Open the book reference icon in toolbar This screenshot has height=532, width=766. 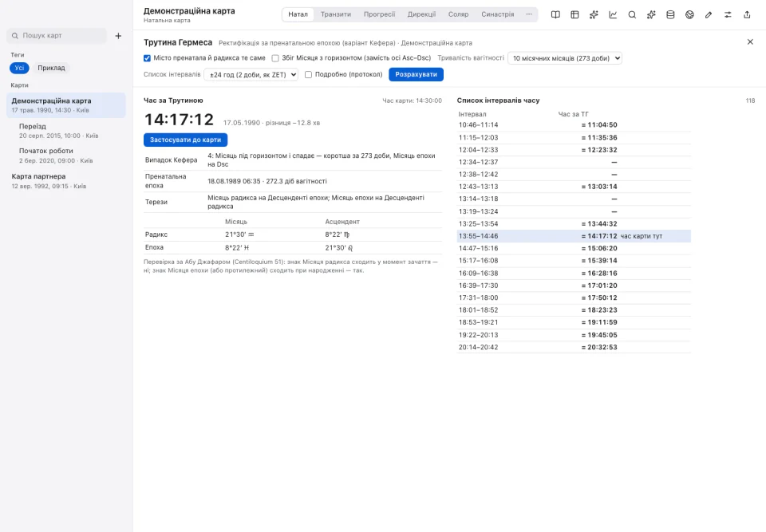[555, 14]
